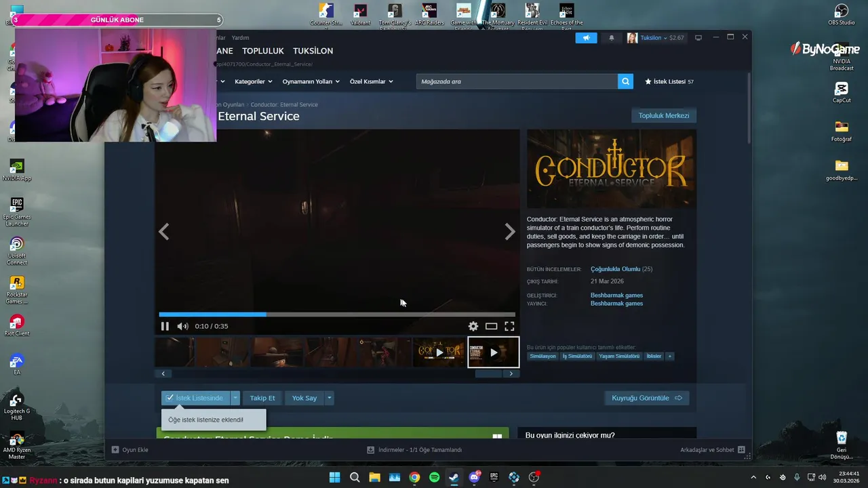This screenshot has height=488, width=868.
Task: Switch to Big Picture mode monitor icon
Action: tap(698, 38)
